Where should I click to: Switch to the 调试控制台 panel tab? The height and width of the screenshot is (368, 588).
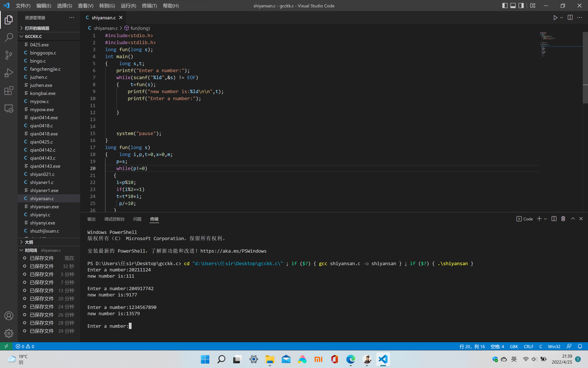pyautogui.click(x=114, y=219)
